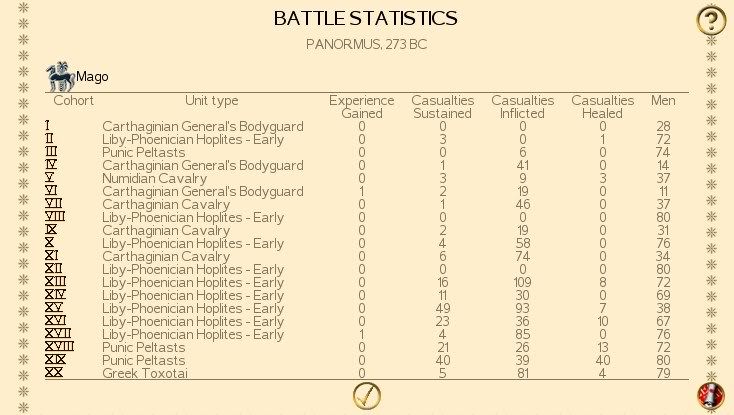Screen dimensions: 734x415
Task: Open cohort I details
Action: coord(48,126)
